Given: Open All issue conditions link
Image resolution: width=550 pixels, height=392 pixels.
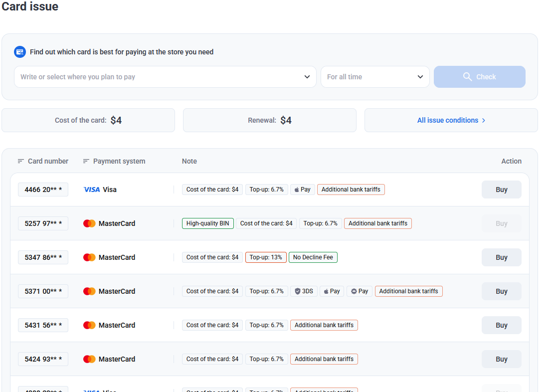Looking at the screenshot, I should [451, 120].
